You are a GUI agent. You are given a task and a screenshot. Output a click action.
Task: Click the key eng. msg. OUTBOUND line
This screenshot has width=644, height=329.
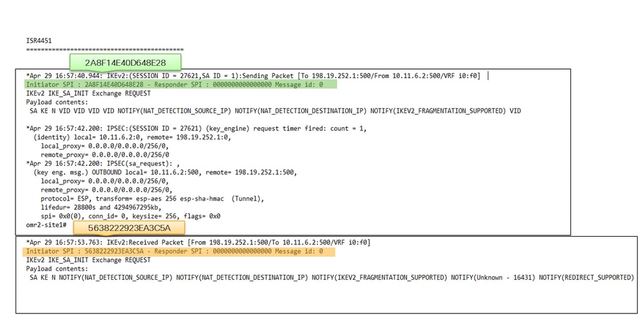tap(165, 172)
